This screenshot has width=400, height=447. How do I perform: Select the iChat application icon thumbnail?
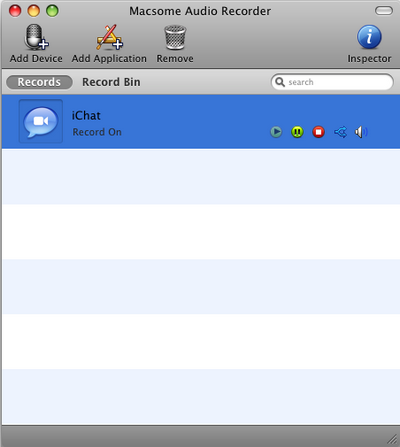coord(41,121)
